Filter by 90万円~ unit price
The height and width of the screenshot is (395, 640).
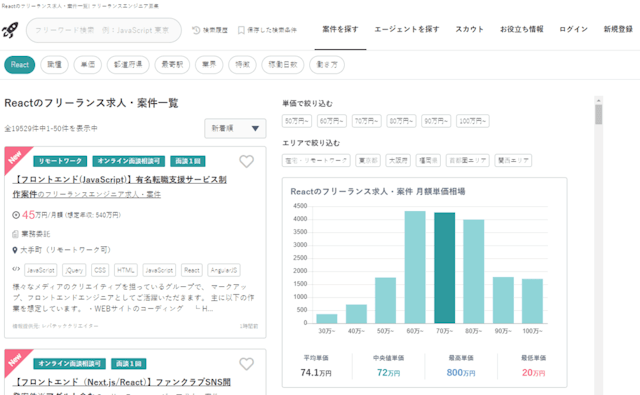point(436,121)
